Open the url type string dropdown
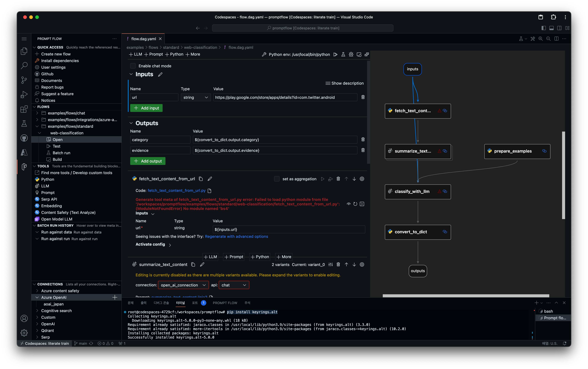Image resolution: width=588 pixels, height=369 pixels. pyautogui.click(x=196, y=97)
